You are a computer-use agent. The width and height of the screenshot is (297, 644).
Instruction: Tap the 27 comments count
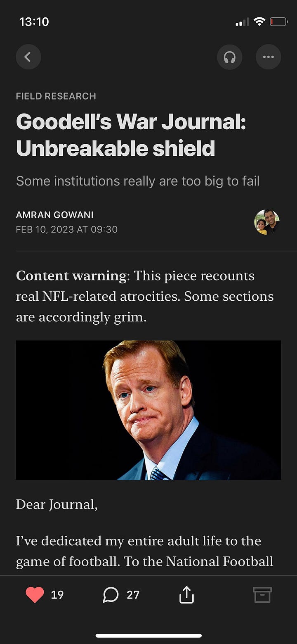click(133, 595)
